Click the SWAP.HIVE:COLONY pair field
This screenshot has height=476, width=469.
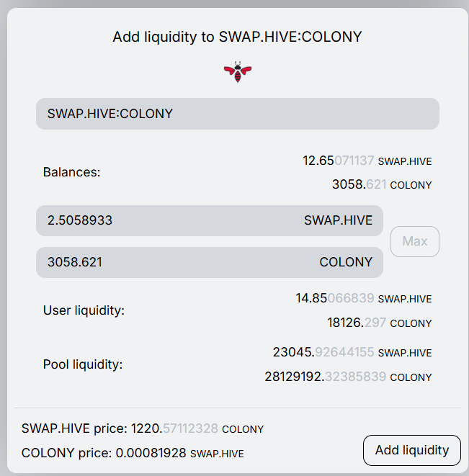pyautogui.click(x=238, y=114)
